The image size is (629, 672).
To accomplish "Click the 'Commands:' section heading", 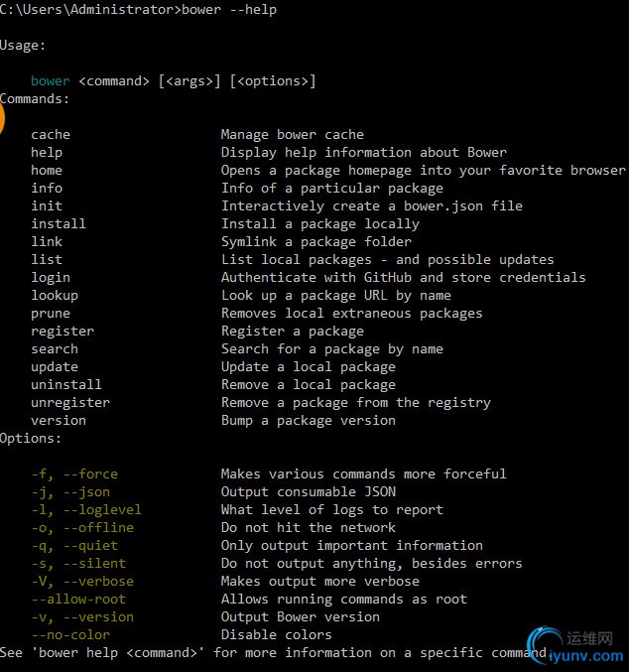I will point(35,98).
